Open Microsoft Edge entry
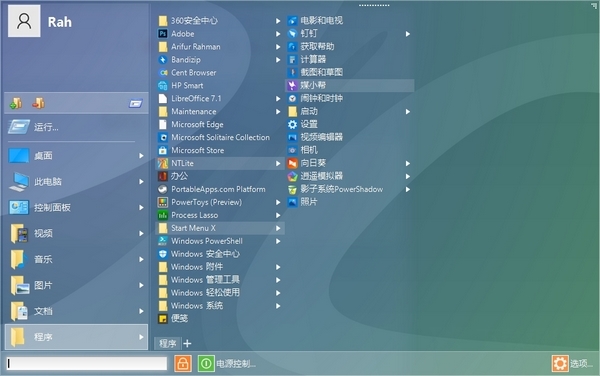 (220, 125)
